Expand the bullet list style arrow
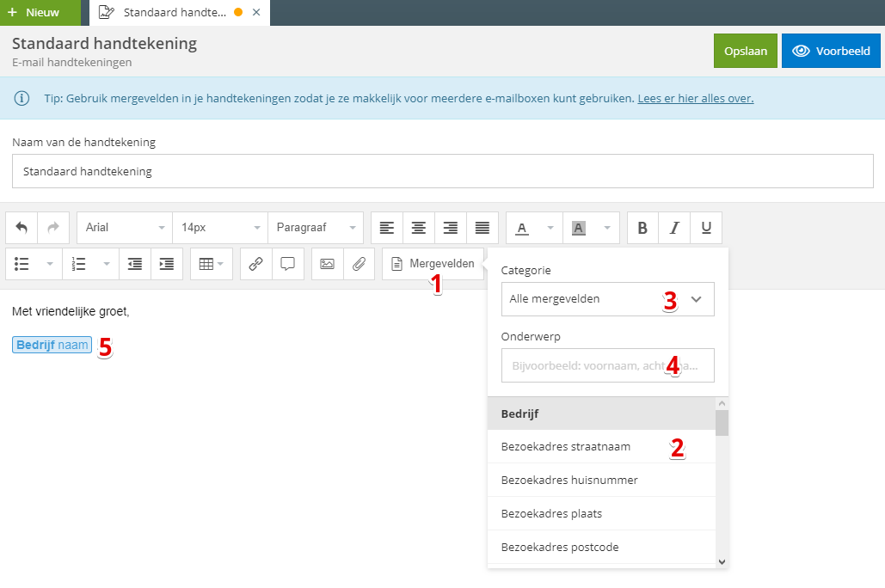Image resolution: width=885 pixels, height=588 pixels. click(x=50, y=264)
